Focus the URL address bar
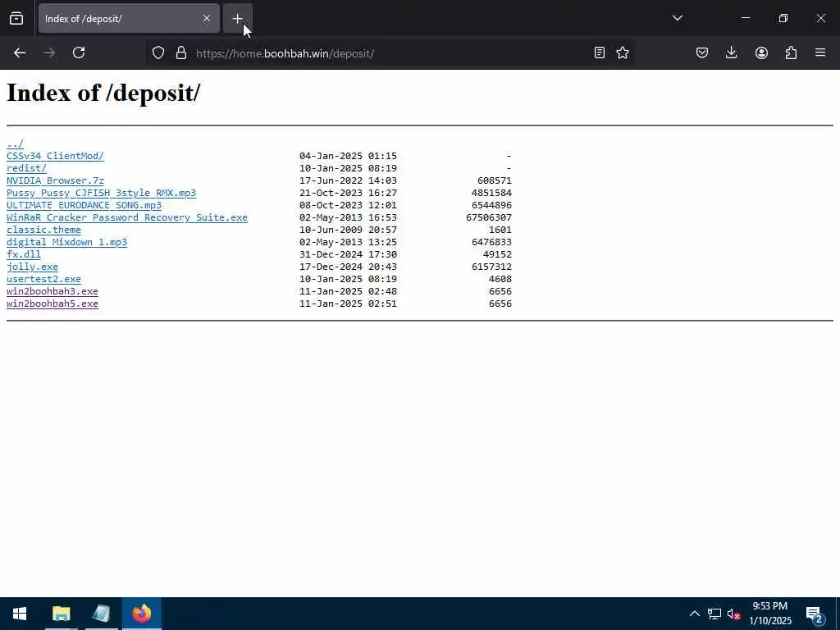This screenshot has width=840, height=630. 391,53
